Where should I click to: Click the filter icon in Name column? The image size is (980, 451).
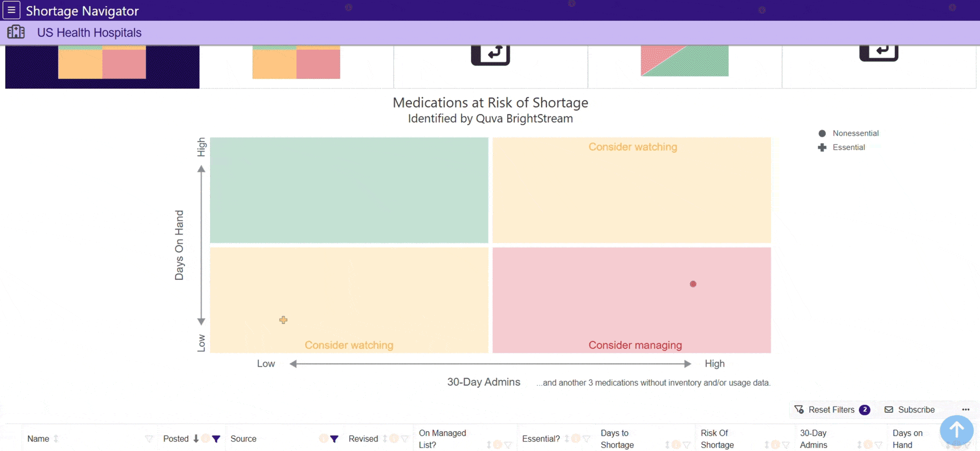[x=149, y=439]
